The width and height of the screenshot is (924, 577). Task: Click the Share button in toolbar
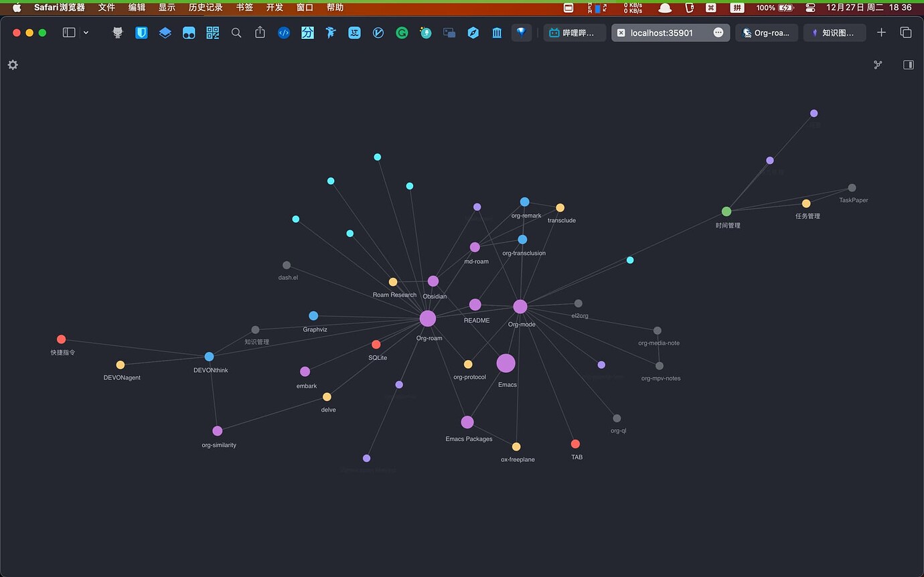(x=260, y=32)
